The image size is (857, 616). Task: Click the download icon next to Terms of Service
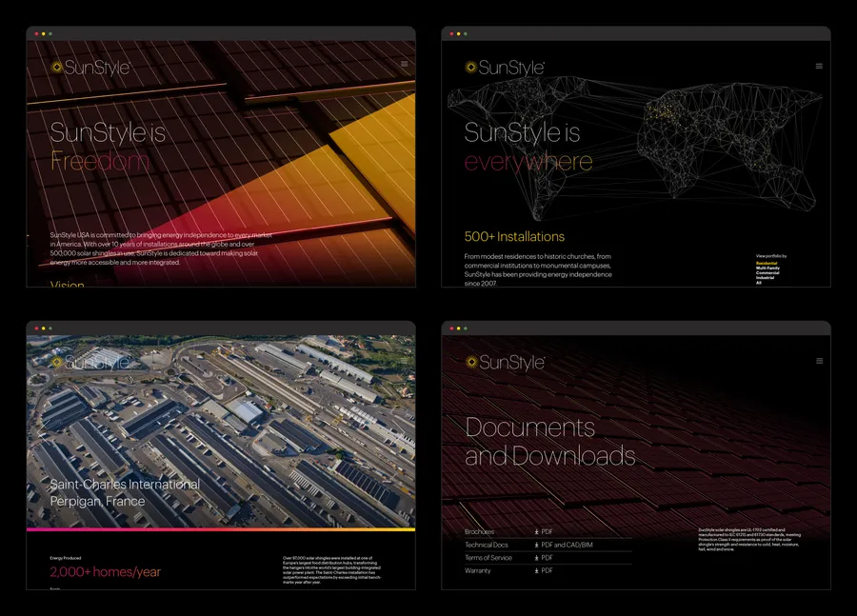(x=536, y=557)
